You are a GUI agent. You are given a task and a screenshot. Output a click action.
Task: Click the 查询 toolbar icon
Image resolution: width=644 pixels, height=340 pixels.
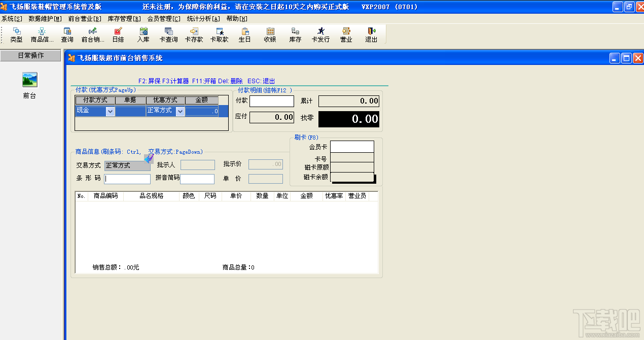coord(67,35)
